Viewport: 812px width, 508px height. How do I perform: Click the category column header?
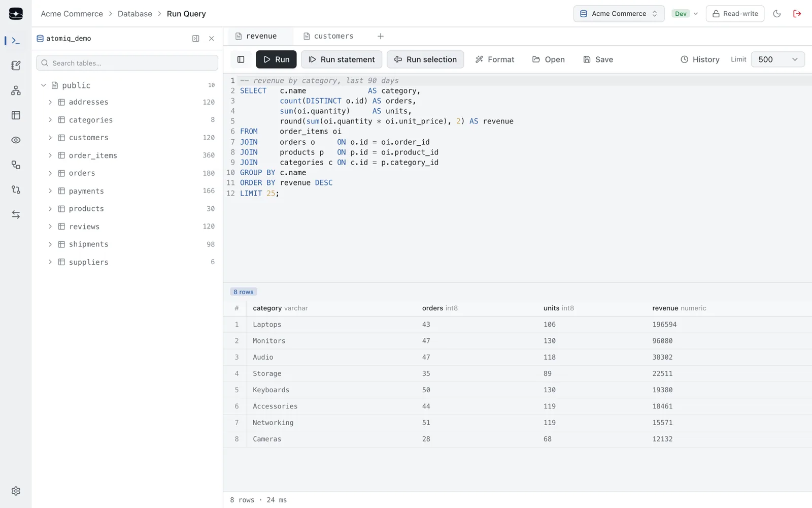(280, 308)
